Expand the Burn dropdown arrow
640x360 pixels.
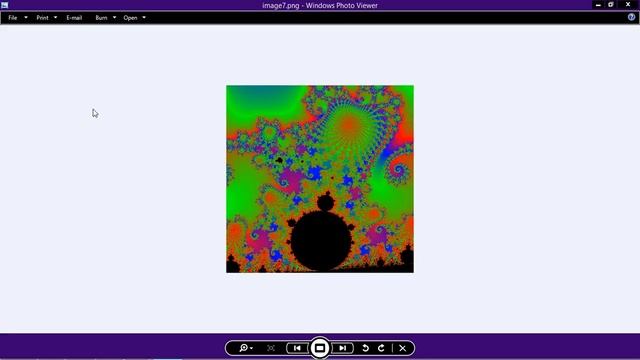point(114,18)
